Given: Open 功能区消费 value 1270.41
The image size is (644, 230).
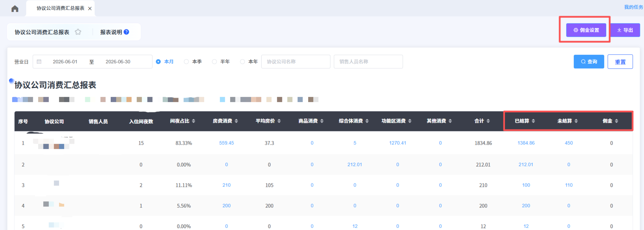Looking at the screenshot, I should [x=398, y=143].
